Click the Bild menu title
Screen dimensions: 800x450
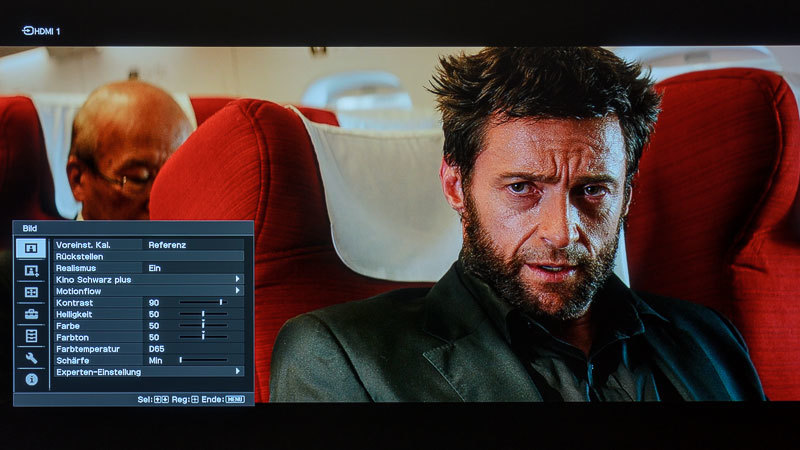(30, 228)
